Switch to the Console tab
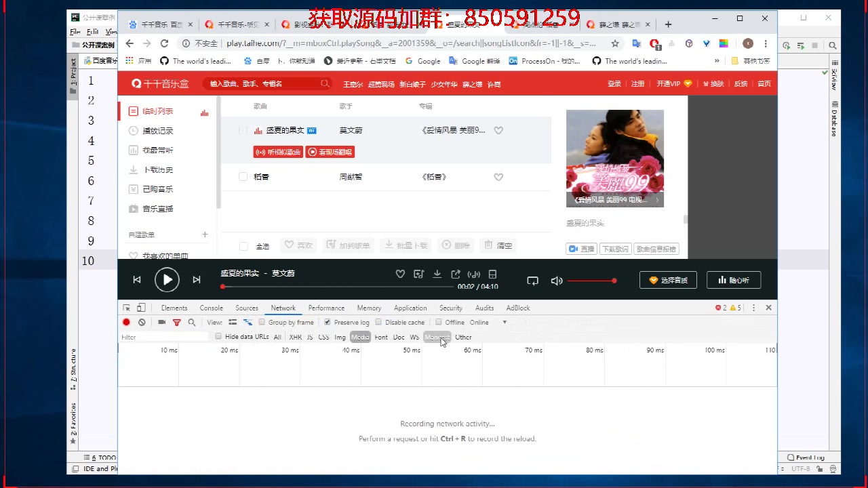The height and width of the screenshot is (488, 868). pos(211,308)
